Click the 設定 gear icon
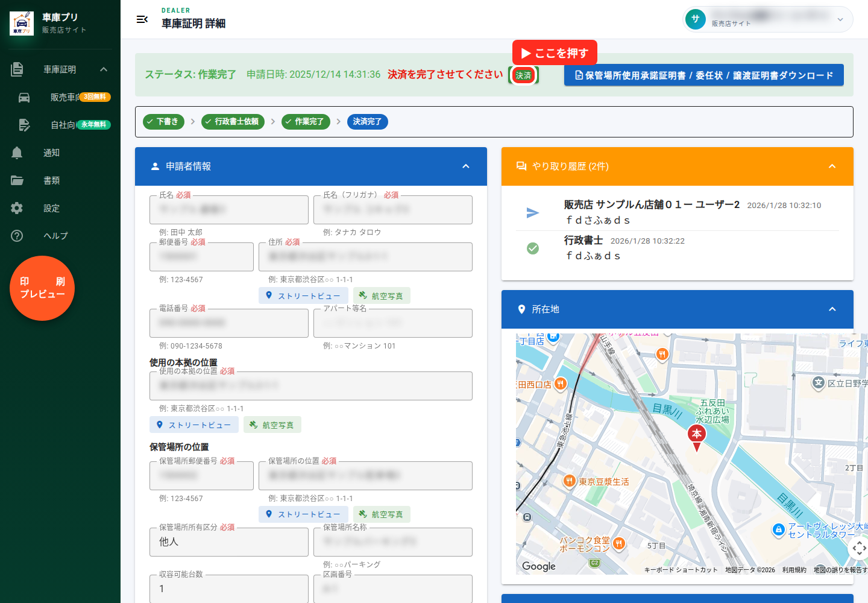Image resolution: width=868 pixels, height=603 pixels. 17,208
